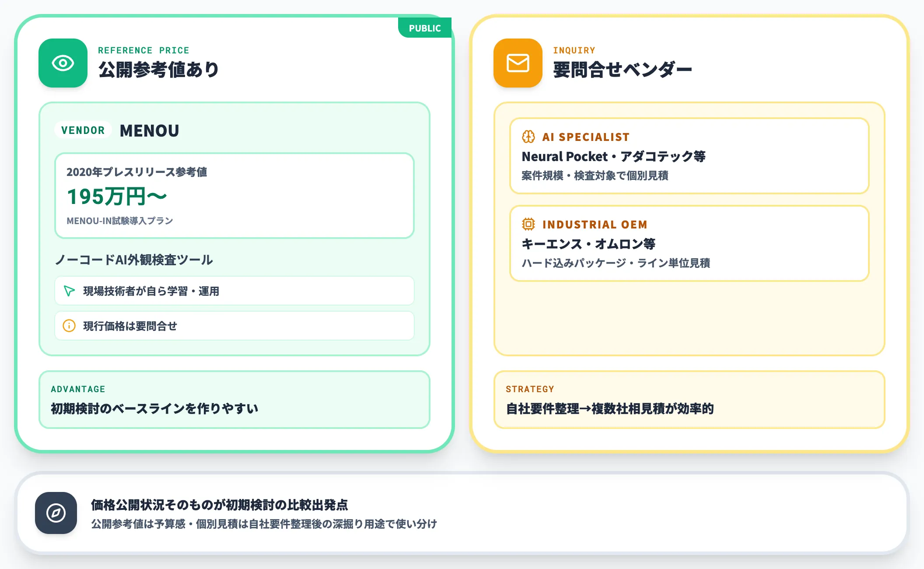This screenshot has height=569, width=924.
Task: Click the info icon beside 現行価格は要問合せ
Action: (69, 326)
